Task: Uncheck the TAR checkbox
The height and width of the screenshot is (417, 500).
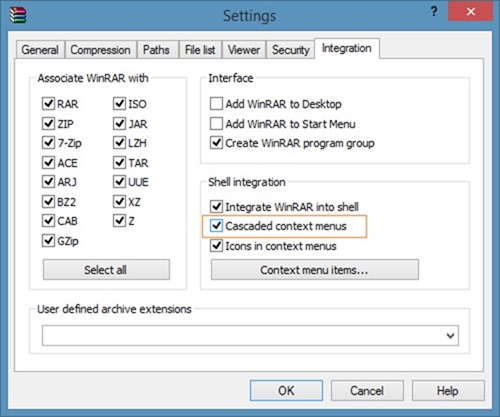Action: [119, 163]
